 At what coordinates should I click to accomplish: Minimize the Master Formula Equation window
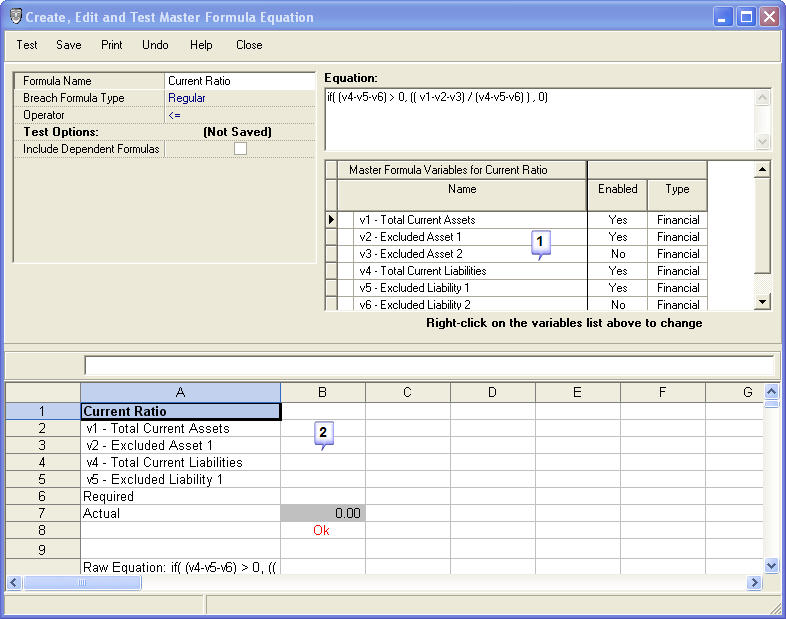pos(722,17)
